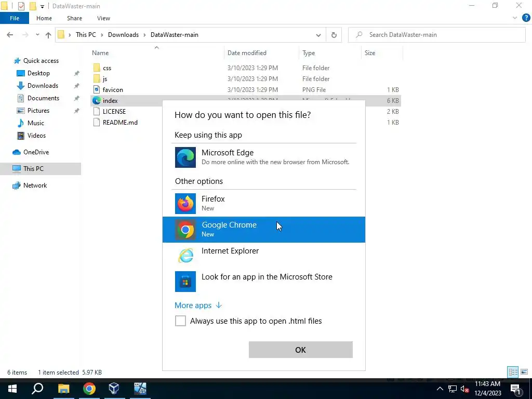The width and height of the screenshot is (532, 399).
Task: Select Google Chrome from other options
Action: (263, 229)
